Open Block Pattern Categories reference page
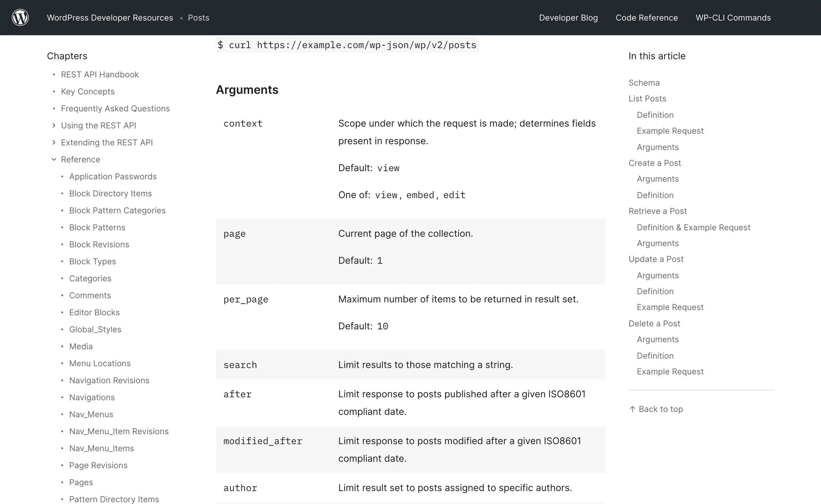Viewport: 821px width, 504px height. tap(117, 210)
